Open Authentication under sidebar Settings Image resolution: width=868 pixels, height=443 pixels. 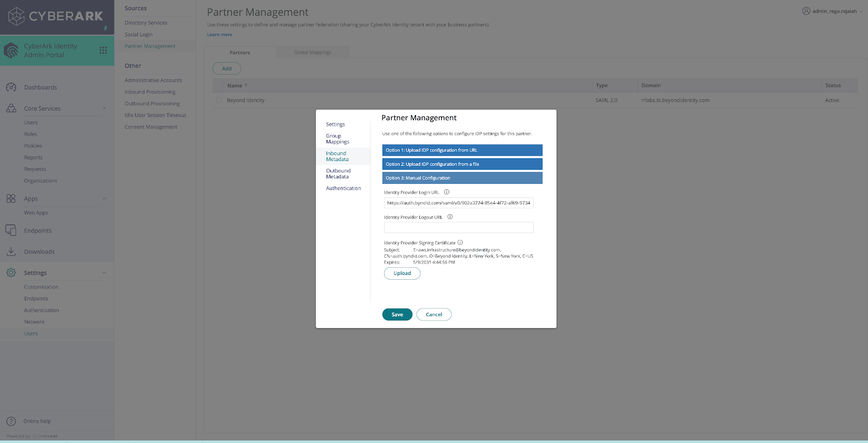(x=41, y=310)
